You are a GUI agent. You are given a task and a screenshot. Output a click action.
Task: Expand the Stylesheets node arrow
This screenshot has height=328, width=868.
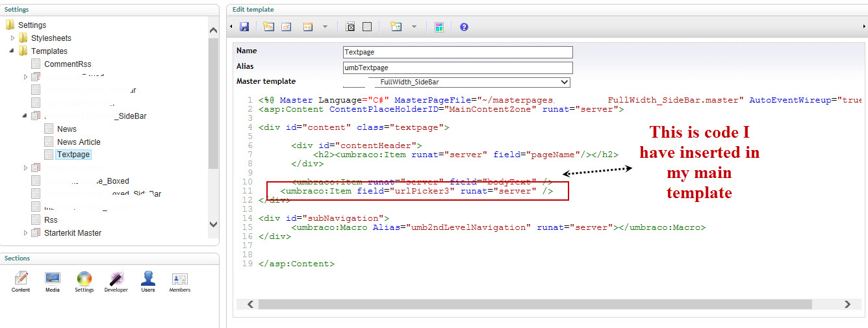click(x=12, y=38)
